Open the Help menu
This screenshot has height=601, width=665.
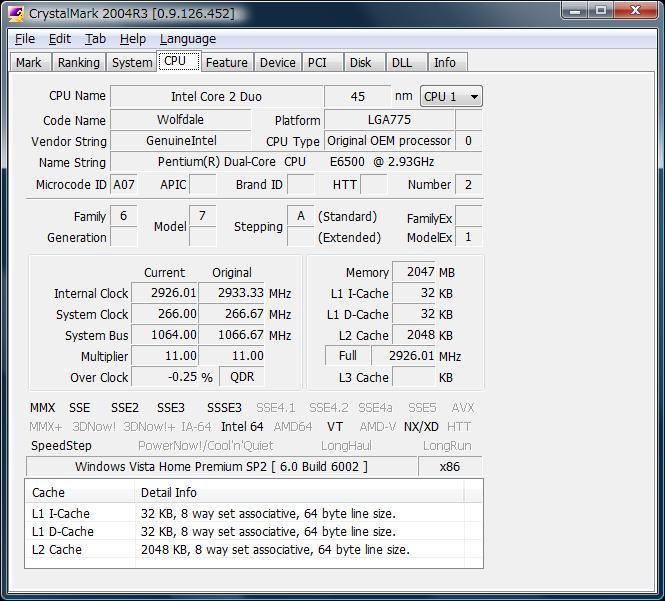132,39
